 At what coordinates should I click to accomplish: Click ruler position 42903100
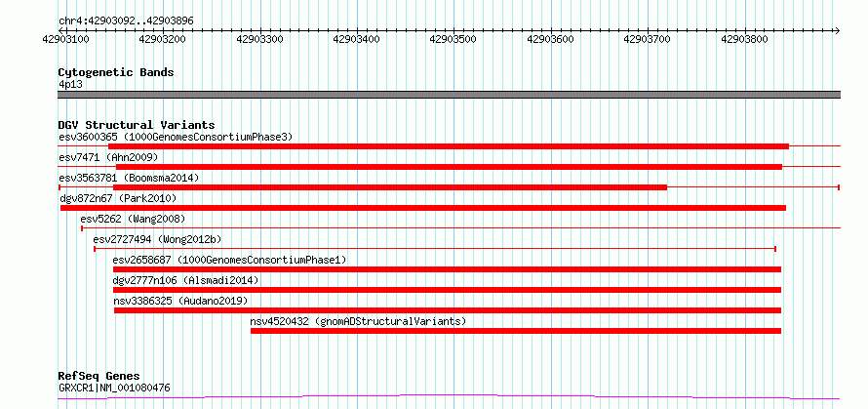(x=67, y=39)
